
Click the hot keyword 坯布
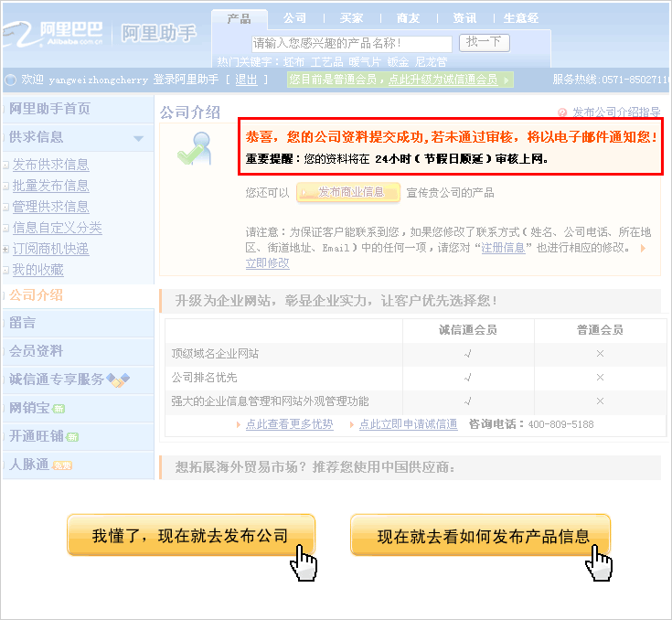294,62
